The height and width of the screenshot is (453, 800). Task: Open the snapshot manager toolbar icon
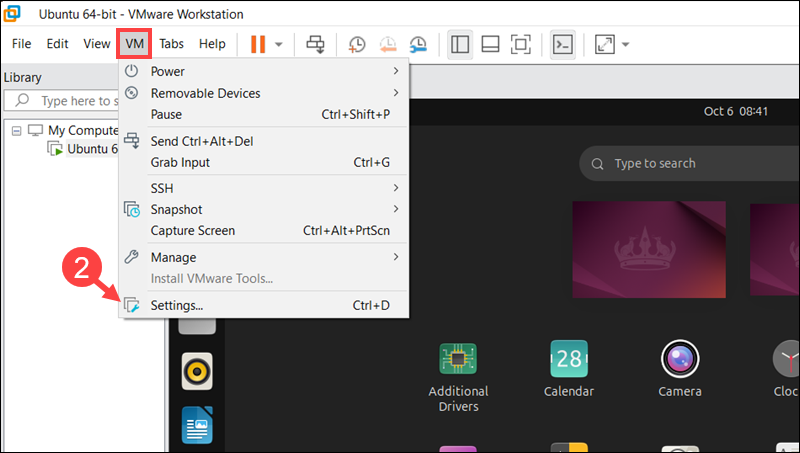[419, 44]
